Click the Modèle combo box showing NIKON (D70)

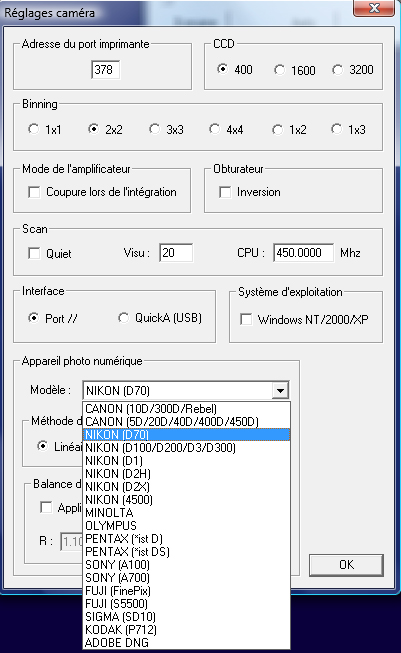click(x=186, y=391)
